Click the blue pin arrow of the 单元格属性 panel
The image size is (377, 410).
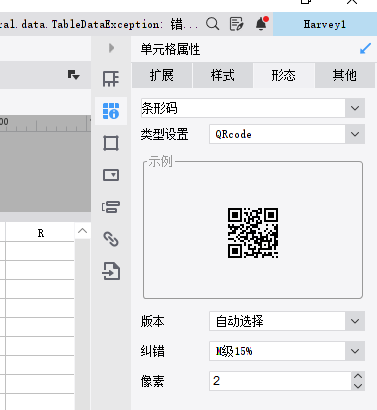click(365, 49)
